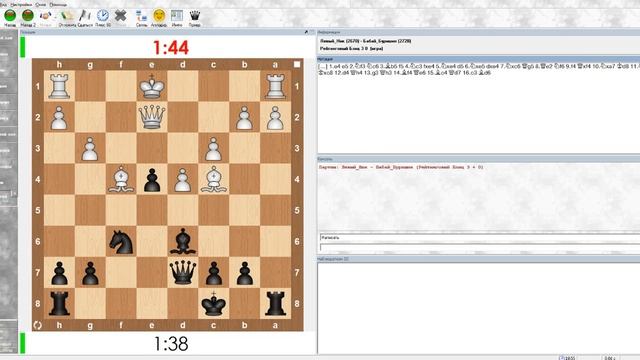Screen dimensions: 640x360
Task: Select the white king on e1
Action: [152, 86]
